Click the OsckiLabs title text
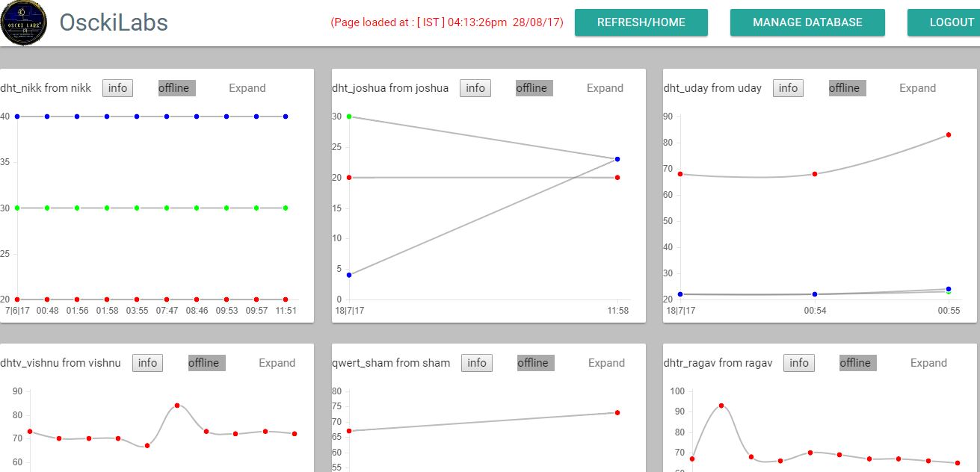980x472 pixels. (x=114, y=23)
